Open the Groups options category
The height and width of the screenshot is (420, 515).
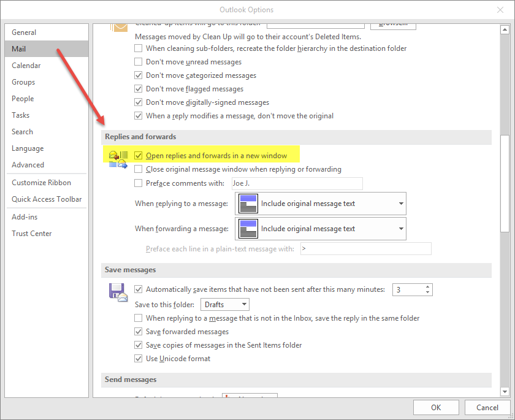click(x=47, y=82)
